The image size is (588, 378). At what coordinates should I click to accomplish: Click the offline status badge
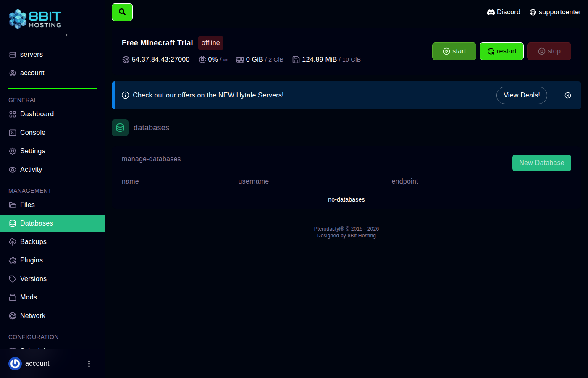click(211, 43)
